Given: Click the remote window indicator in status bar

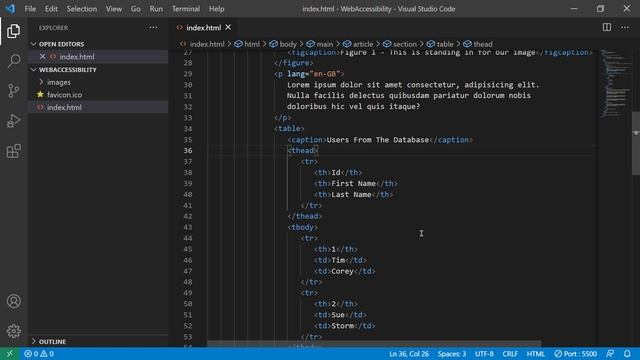Looking at the screenshot, I should point(9,354).
